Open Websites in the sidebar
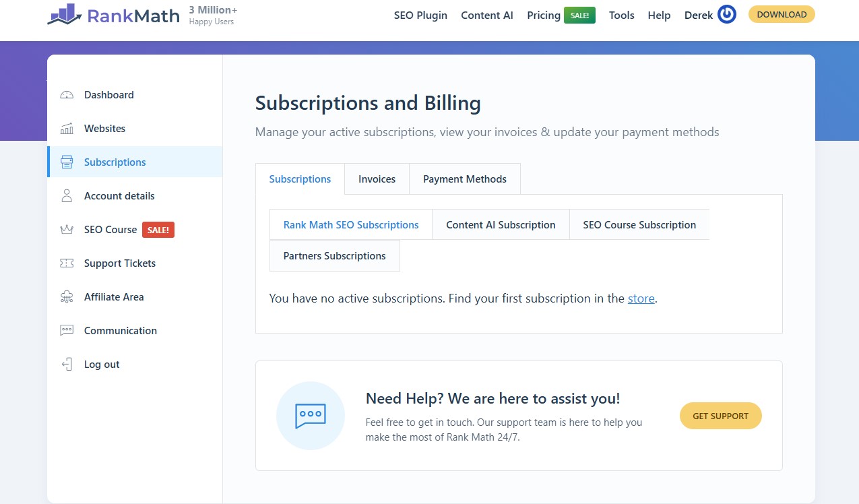 (104, 129)
